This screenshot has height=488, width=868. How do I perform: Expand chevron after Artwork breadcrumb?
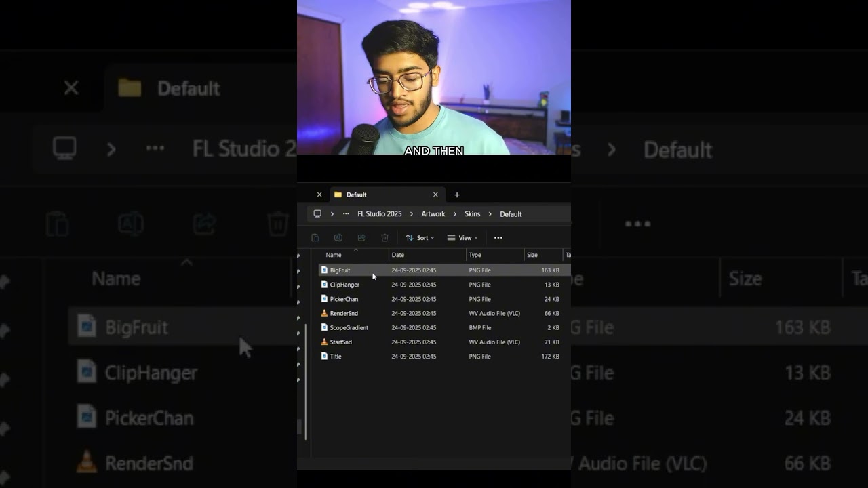pos(454,214)
